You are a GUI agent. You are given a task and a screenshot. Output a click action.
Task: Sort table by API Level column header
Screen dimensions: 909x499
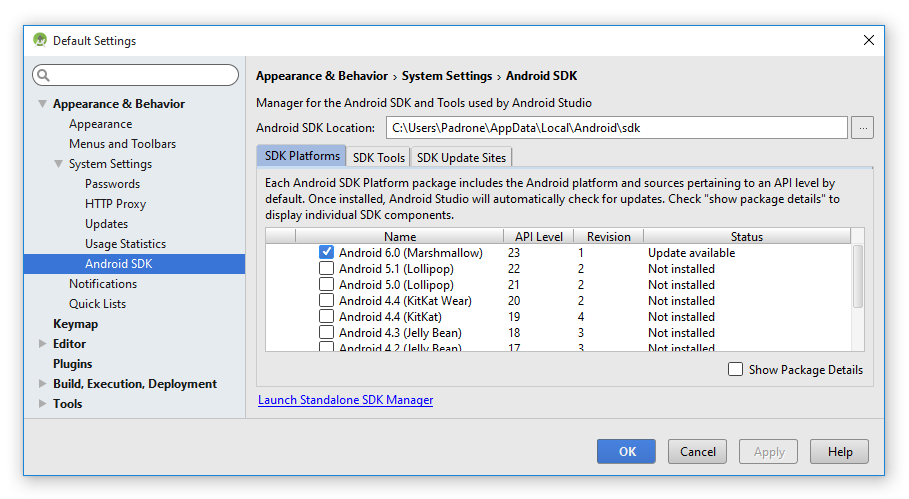pos(539,236)
